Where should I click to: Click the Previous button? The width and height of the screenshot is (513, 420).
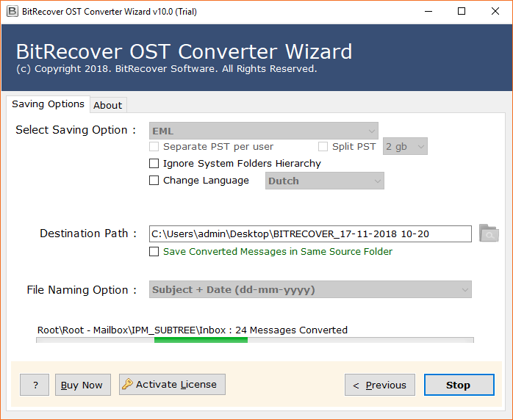point(380,385)
